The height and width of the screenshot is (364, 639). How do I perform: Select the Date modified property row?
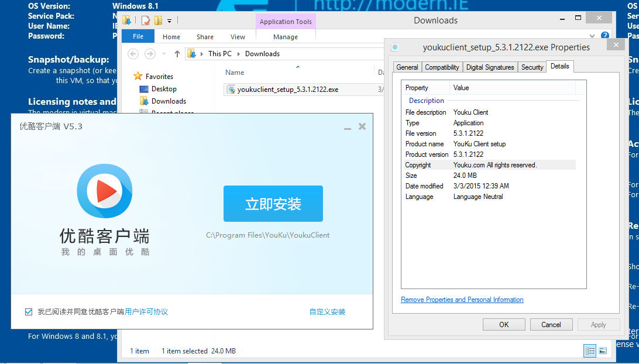pyautogui.click(x=489, y=186)
